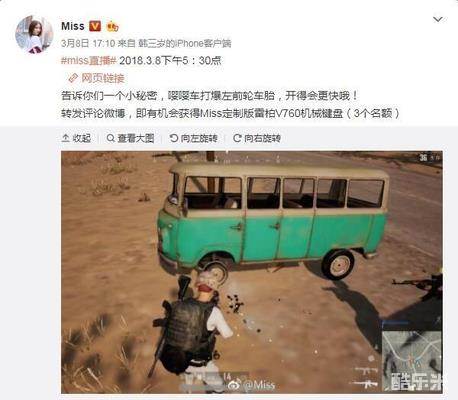
Task: Open 查看大图 to view full image
Action: coord(130,138)
